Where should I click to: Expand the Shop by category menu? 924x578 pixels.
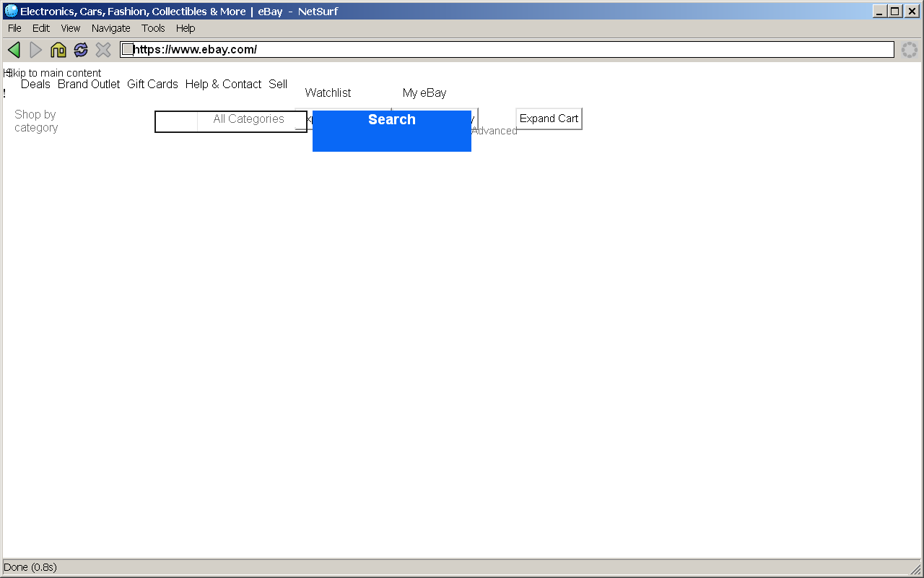(36, 121)
